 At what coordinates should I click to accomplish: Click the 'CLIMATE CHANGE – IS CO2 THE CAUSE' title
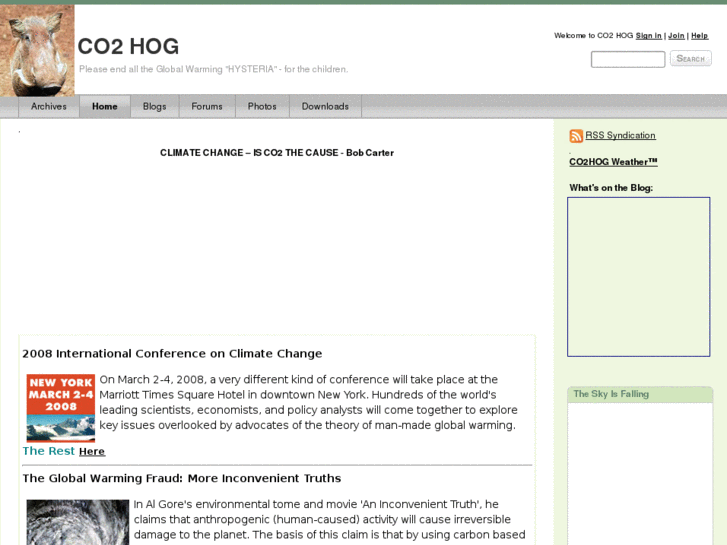pos(277,153)
